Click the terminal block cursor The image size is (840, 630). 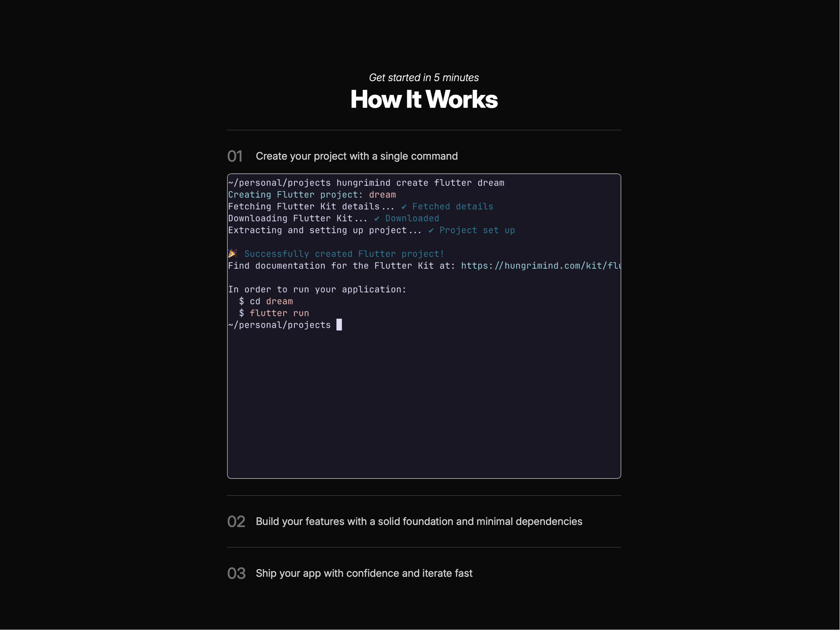(x=339, y=325)
